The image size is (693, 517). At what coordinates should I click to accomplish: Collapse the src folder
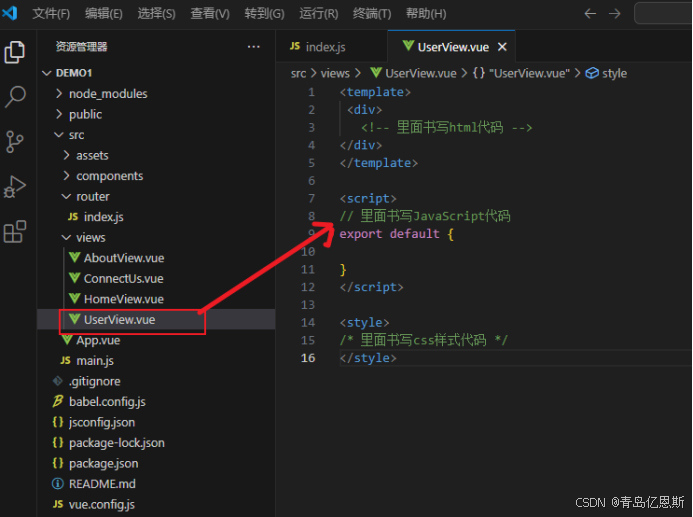click(59, 134)
